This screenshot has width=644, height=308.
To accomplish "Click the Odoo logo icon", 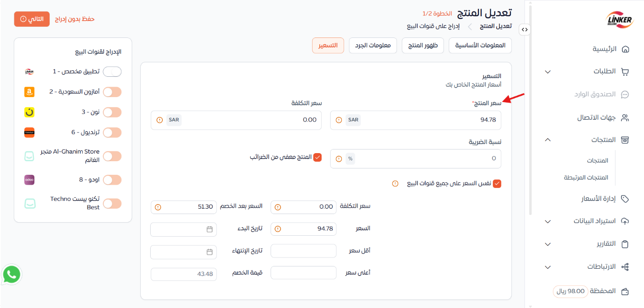I will pyautogui.click(x=29, y=180).
